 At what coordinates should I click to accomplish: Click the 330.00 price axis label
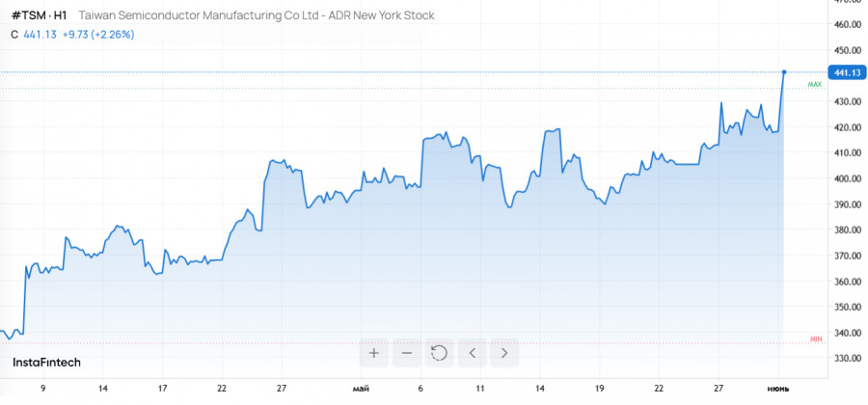pyautogui.click(x=847, y=358)
